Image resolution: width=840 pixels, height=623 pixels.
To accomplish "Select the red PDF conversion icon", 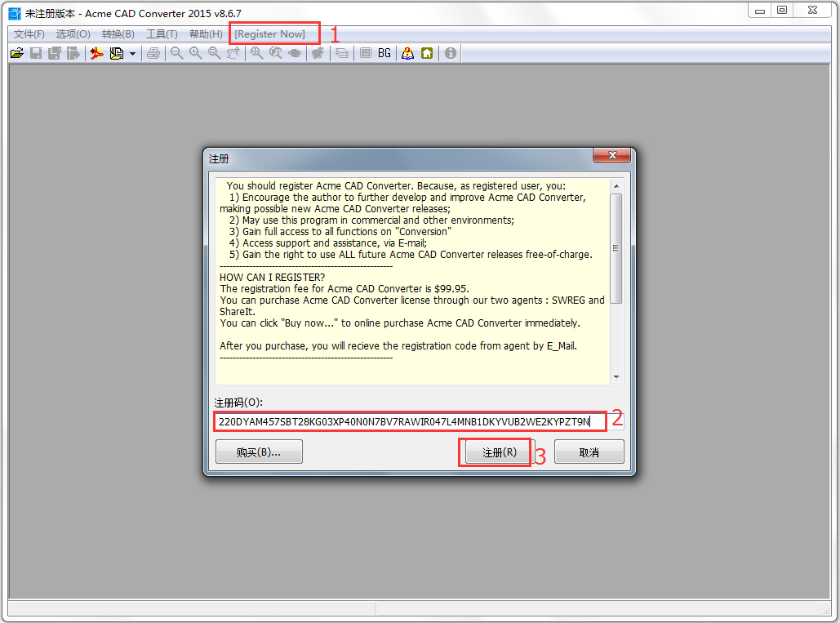I will 97,52.
